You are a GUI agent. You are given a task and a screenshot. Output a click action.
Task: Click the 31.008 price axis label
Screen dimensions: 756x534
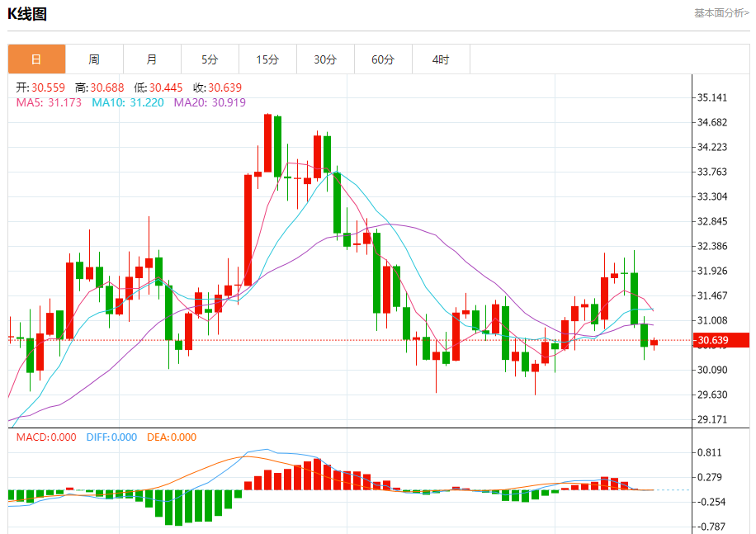(712, 320)
